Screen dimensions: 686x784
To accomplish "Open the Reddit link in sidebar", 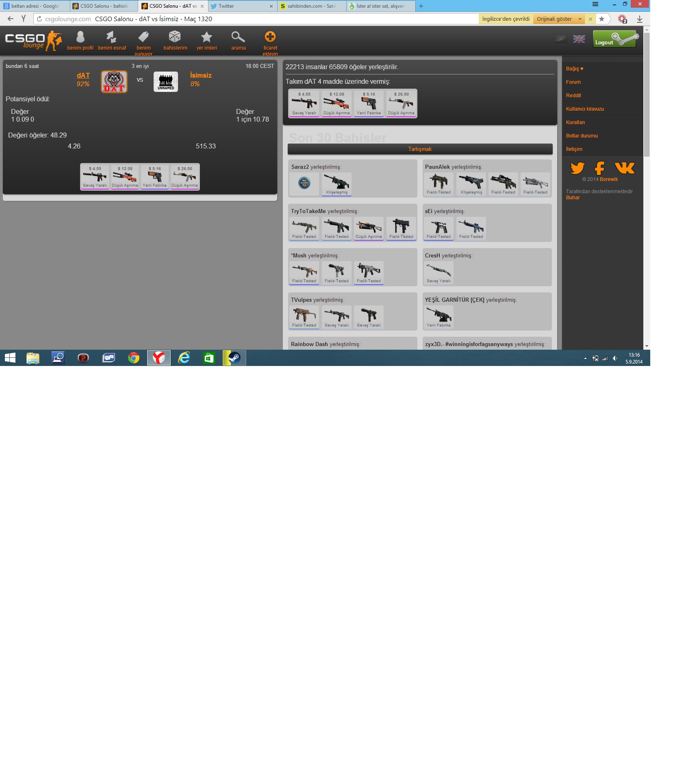I will point(573,96).
